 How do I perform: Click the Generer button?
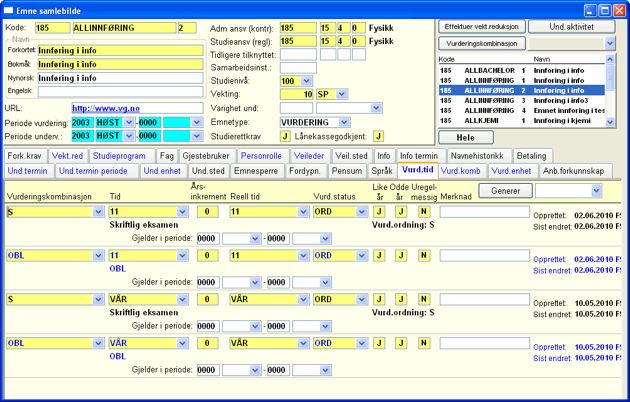(x=505, y=191)
